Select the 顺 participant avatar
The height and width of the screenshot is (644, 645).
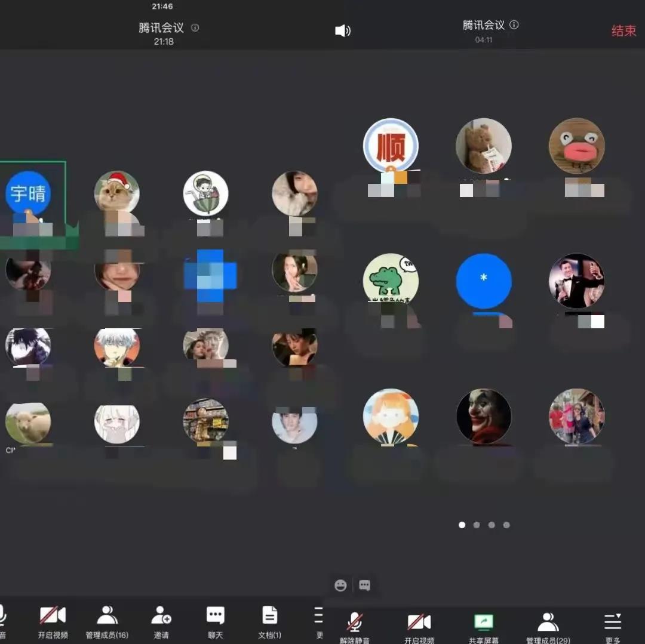coord(391,146)
